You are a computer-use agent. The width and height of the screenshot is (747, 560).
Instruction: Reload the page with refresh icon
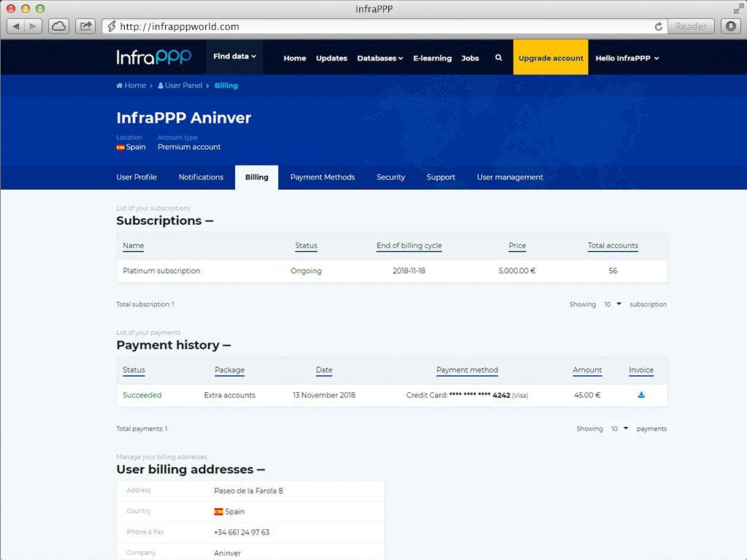(659, 26)
